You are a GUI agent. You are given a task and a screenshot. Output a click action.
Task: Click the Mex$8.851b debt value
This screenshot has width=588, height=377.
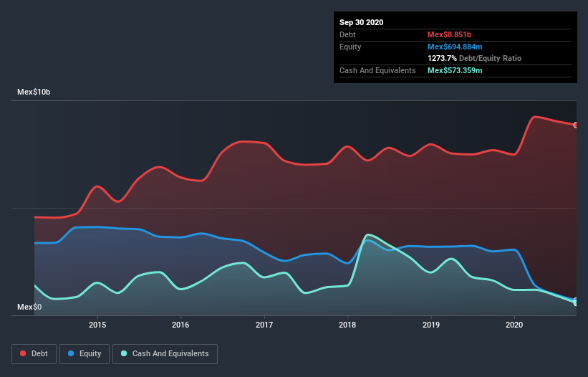click(x=449, y=34)
